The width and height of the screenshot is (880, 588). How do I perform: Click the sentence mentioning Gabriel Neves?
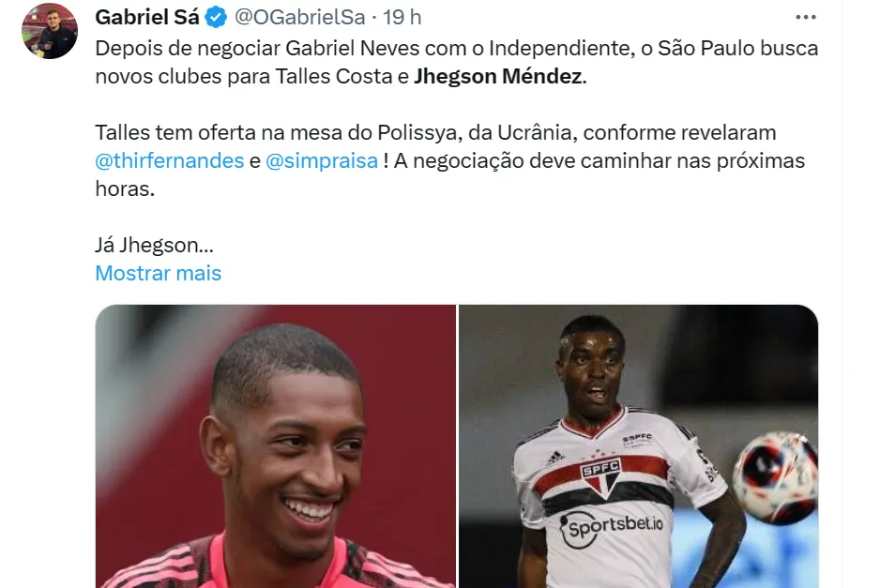click(456, 62)
